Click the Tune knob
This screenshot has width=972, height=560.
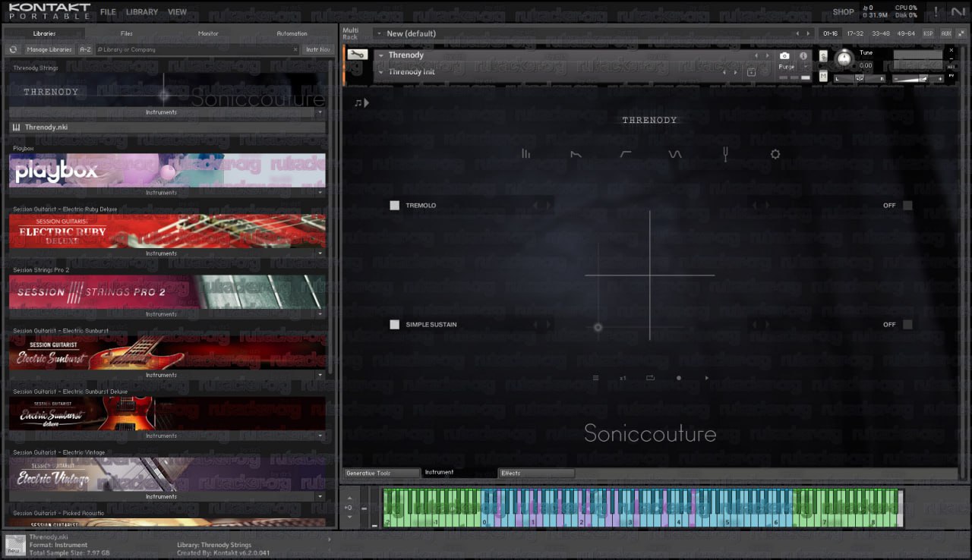point(844,58)
